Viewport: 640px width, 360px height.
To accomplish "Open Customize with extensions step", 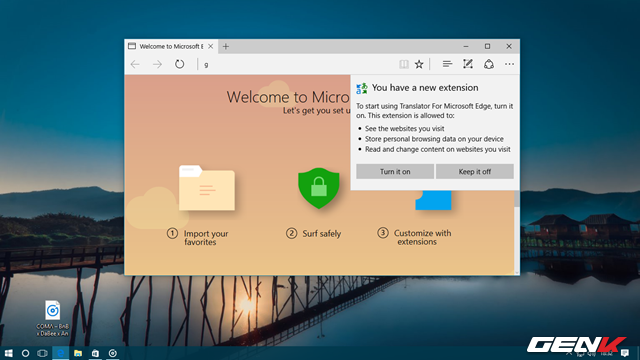I will pyautogui.click(x=414, y=237).
